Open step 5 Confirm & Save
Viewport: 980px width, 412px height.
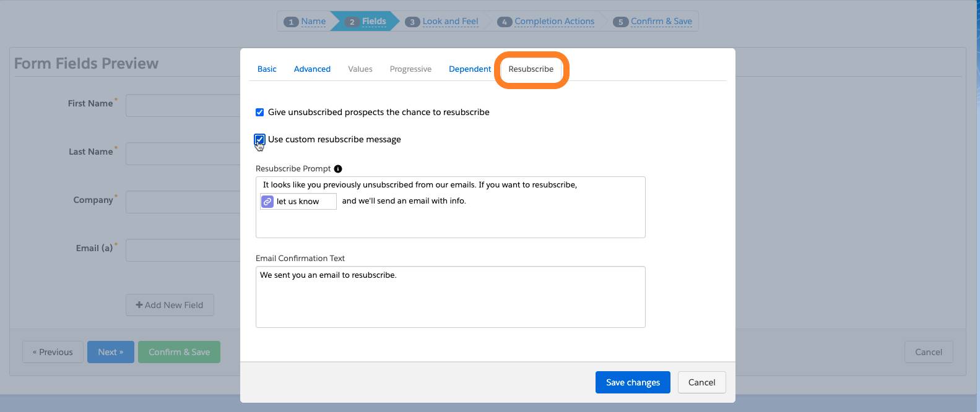coord(653,22)
